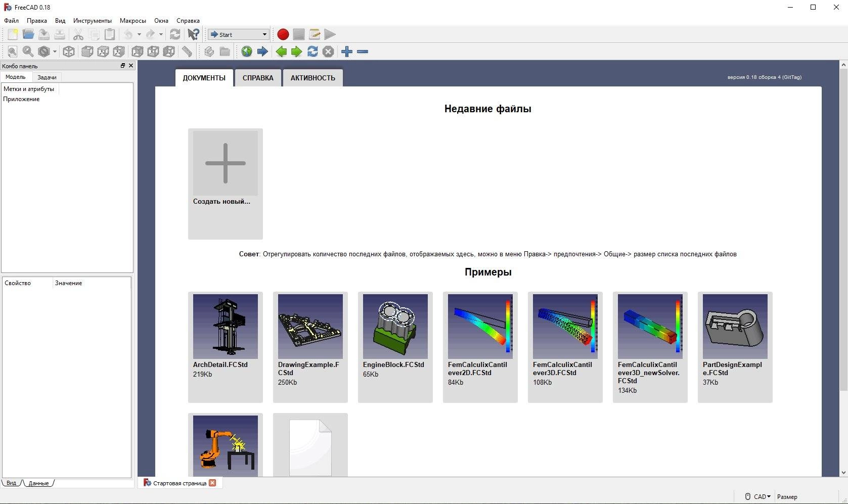This screenshot has width=848, height=504.
Task: Open the Start workbench dropdown
Action: (239, 34)
